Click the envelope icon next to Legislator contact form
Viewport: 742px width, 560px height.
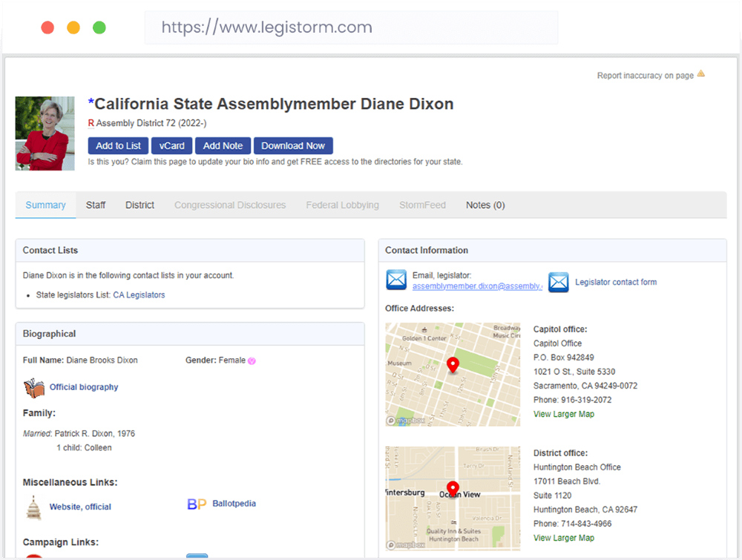point(559,281)
